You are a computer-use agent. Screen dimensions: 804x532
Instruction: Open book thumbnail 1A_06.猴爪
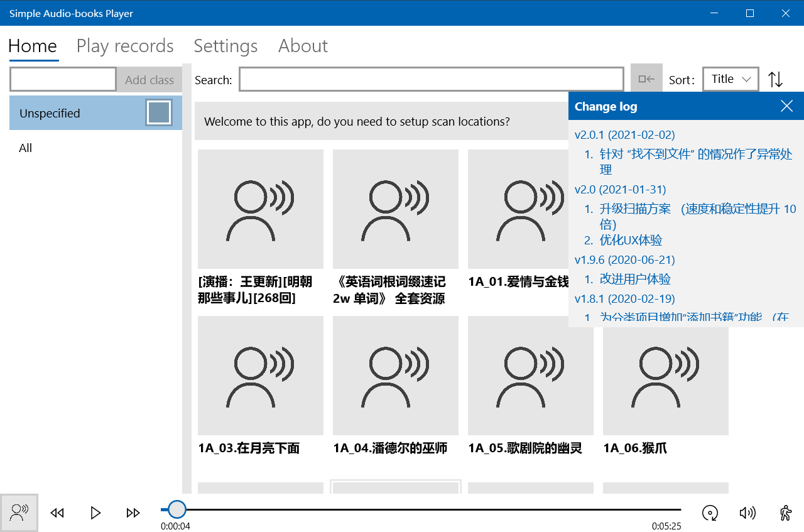point(666,376)
